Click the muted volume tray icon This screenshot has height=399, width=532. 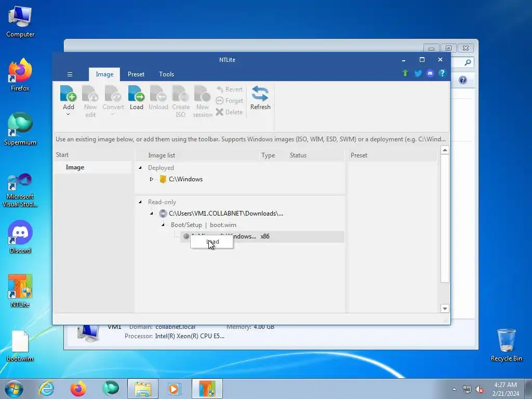(x=480, y=390)
